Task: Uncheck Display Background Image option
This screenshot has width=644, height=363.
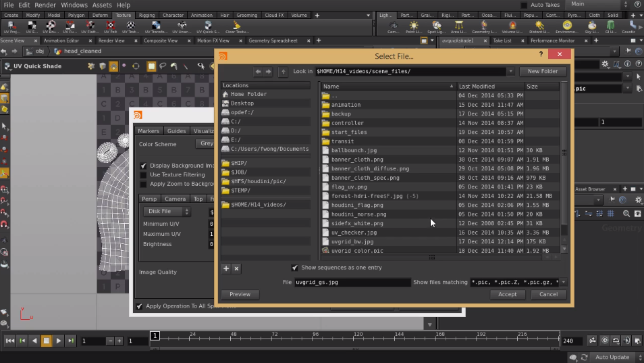Action: 143,166
